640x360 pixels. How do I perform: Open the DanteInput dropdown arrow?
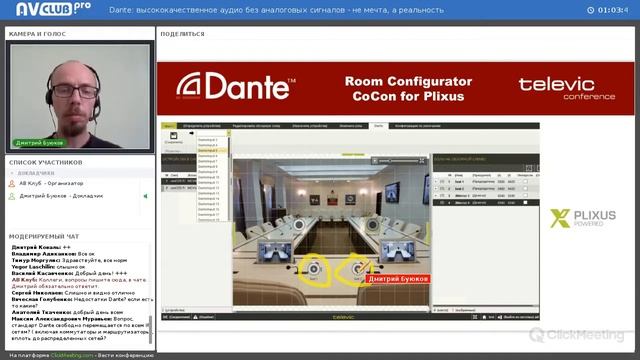pyautogui.click(x=229, y=133)
